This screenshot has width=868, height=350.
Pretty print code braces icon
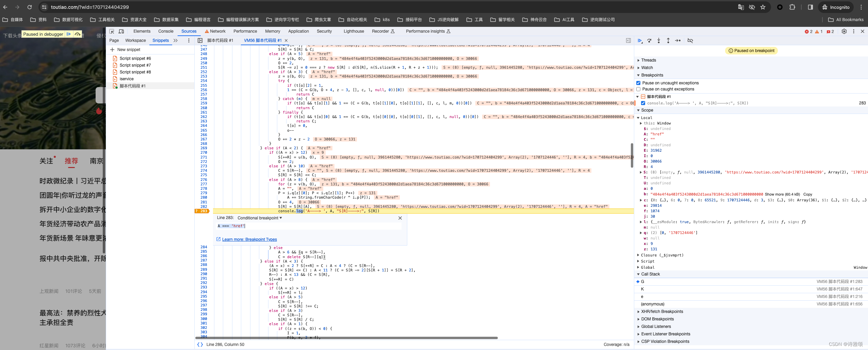[200, 345]
